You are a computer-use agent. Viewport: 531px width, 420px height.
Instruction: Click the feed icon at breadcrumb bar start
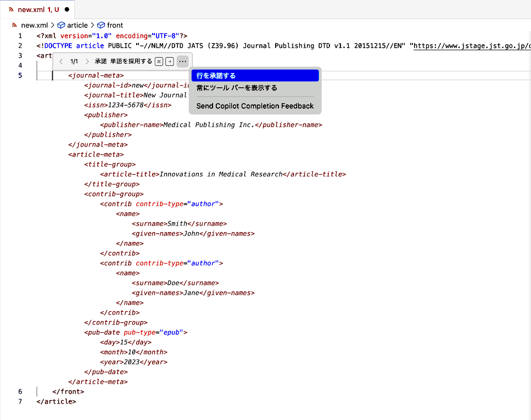(x=13, y=25)
